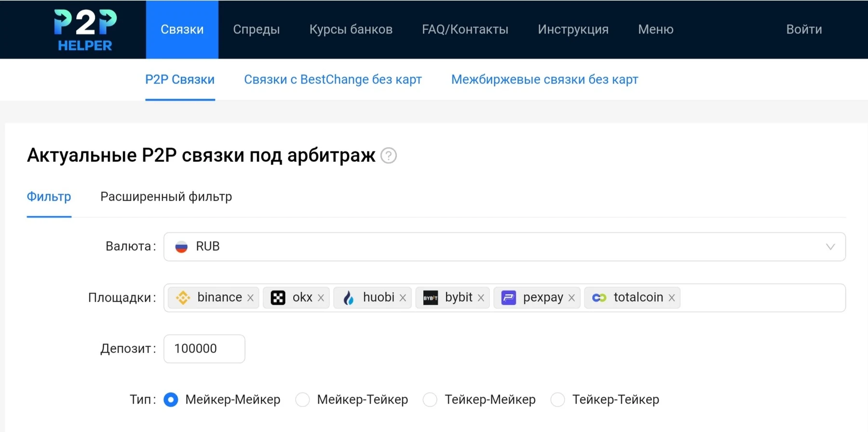Expand the Валюта dropdown arrow
The height and width of the screenshot is (432, 868).
[830, 247]
